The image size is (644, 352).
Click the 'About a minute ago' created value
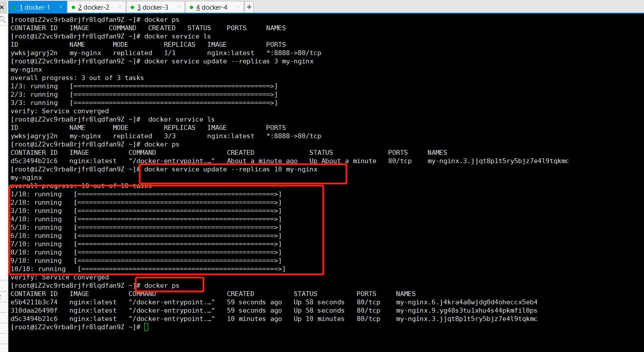pos(262,161)
